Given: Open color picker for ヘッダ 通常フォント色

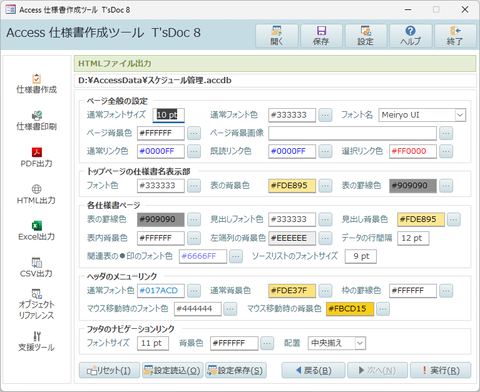Looking at the screenshot, I should [194, 291].
